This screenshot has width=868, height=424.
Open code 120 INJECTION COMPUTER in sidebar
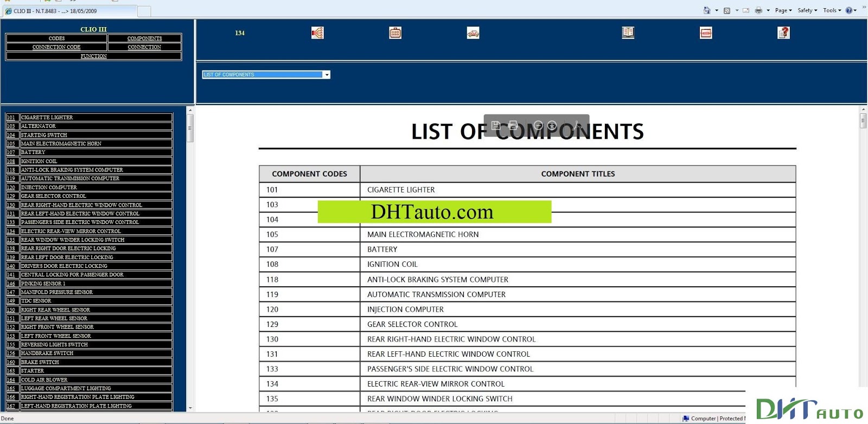pyautogui.click(x=90, y=187)
